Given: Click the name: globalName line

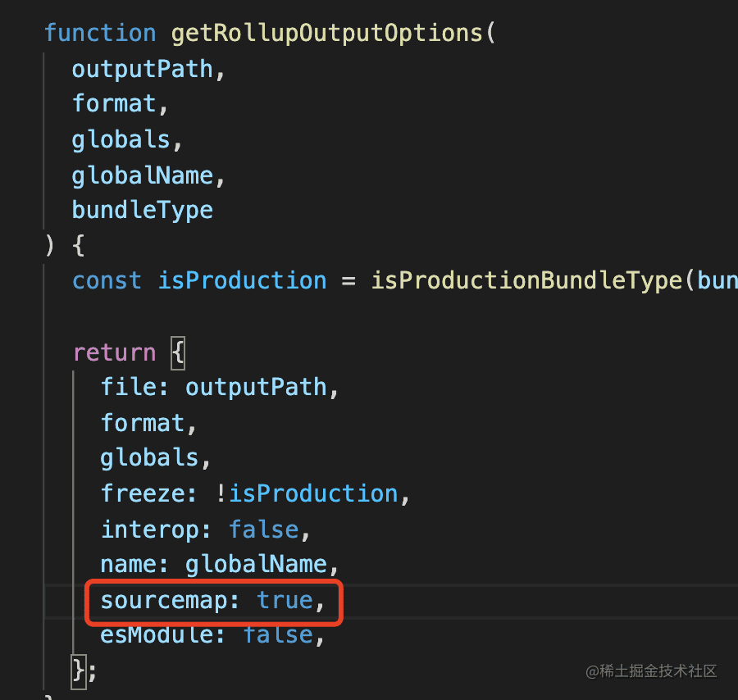Looking at the screenshot, I should click(219, 565).
